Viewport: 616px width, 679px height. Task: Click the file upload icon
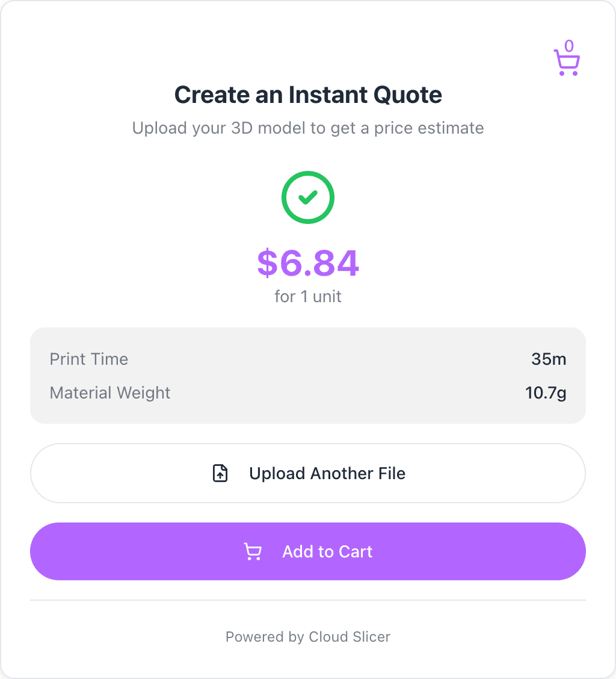221,474
